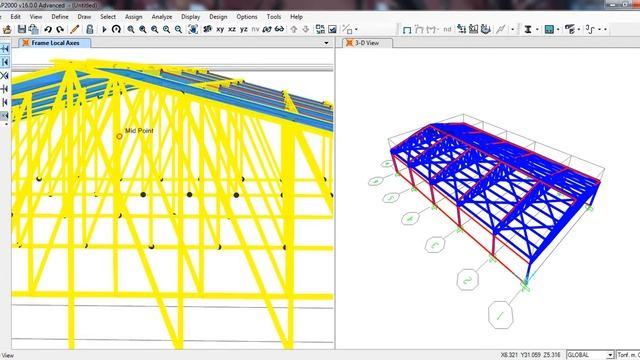Show Forces/Stresses diagram icon
640x360 pixels.
tap(432, 29)
